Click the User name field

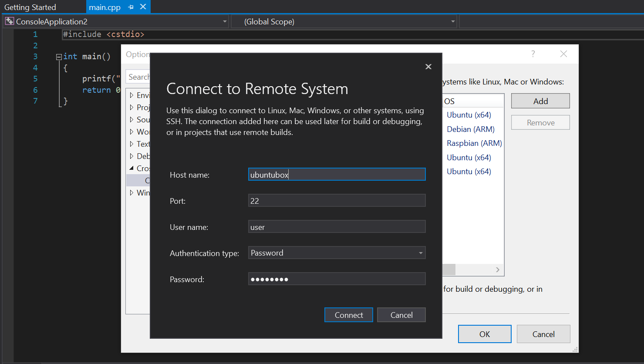(337, 227)
